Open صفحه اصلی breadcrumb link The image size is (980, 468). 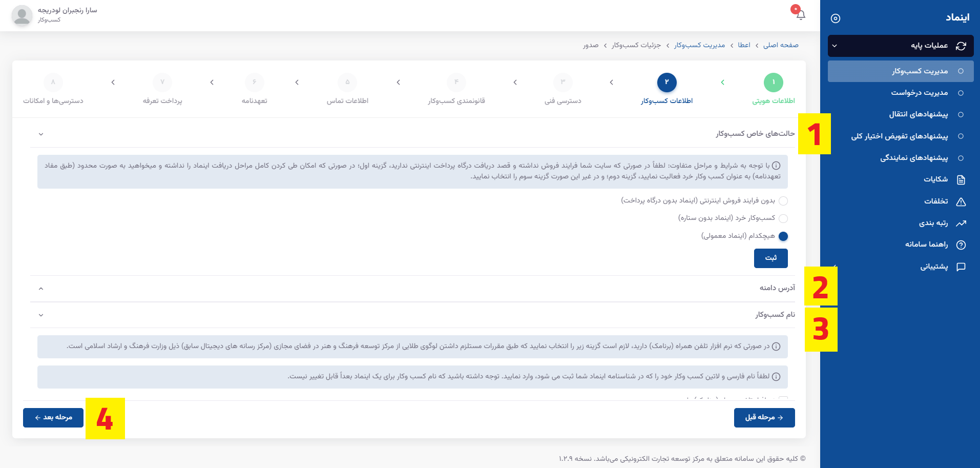click(781, 45)
